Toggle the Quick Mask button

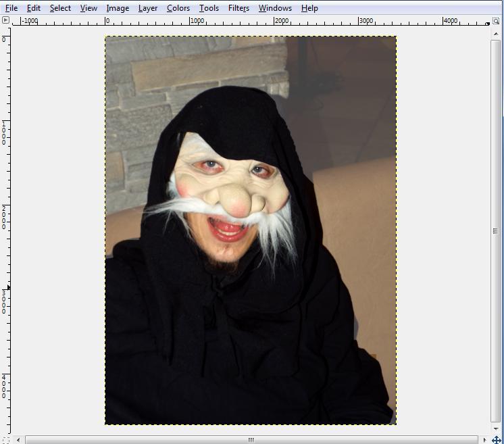(x=5, y=439)
